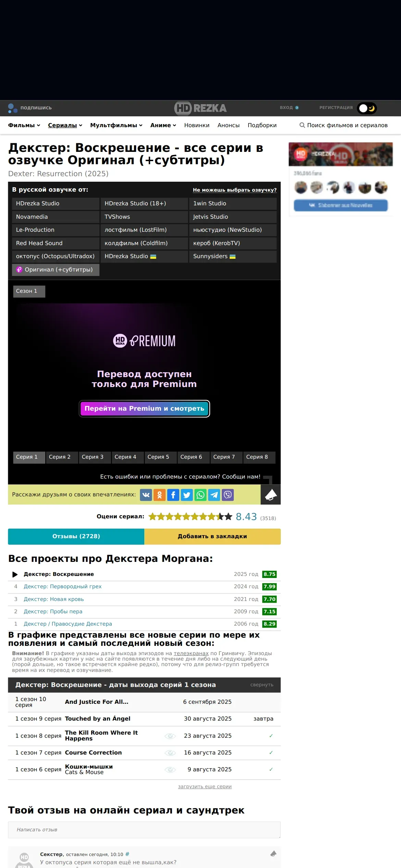Open Отзывы (2728) reviews button
Viewport: 401px width, 868px height.
pyautogui.click(x=76, y=537)
